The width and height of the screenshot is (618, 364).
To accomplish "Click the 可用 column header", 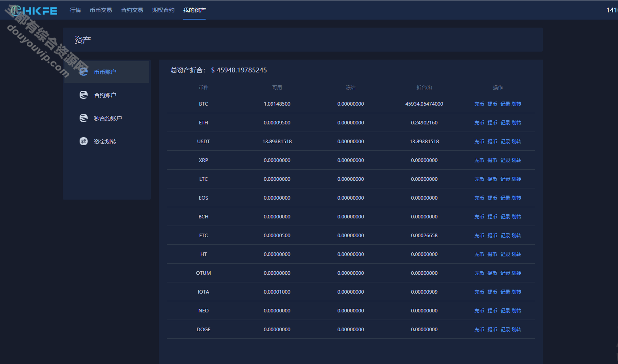I will [277, 88].
